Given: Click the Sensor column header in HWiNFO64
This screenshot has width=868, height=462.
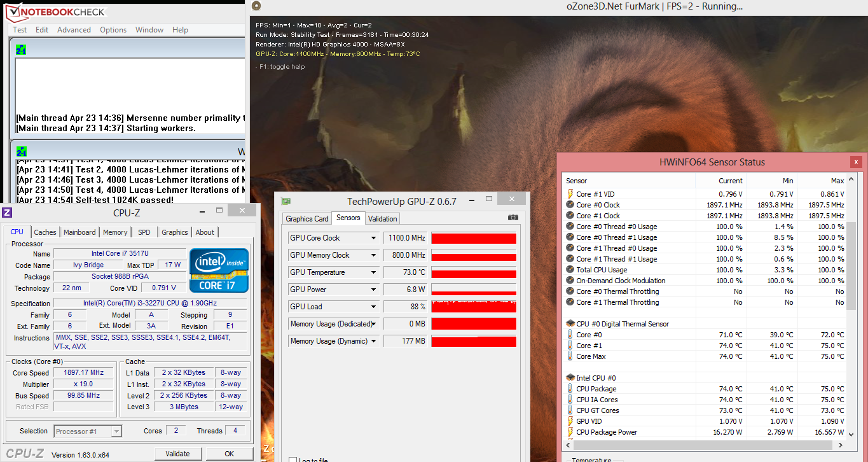Looking at the screenshot, I should 630,181.
